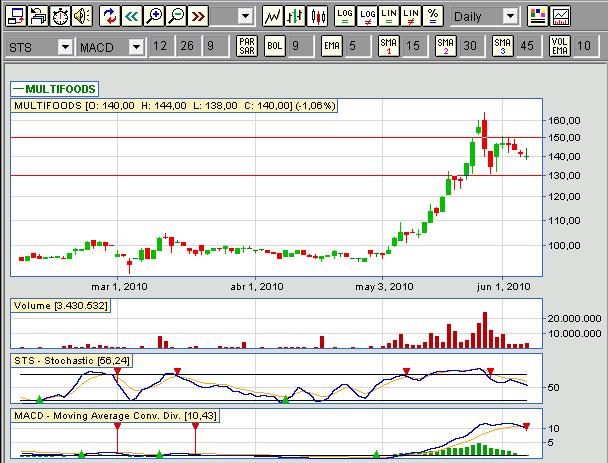Click the SMA 1 period field showing 15

(413, 46)
